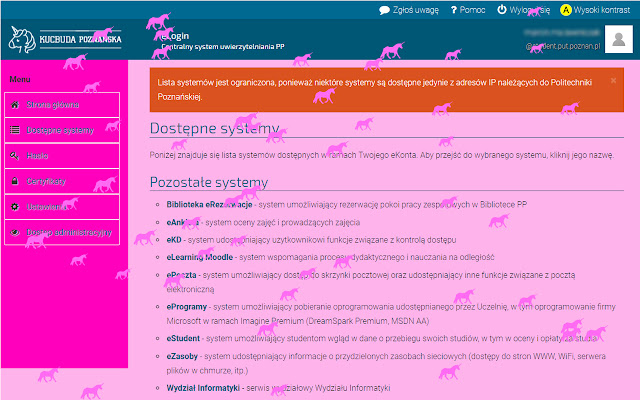640x400 pixels.
Task: Open the eKD access control link
Action: coord(174,240)
